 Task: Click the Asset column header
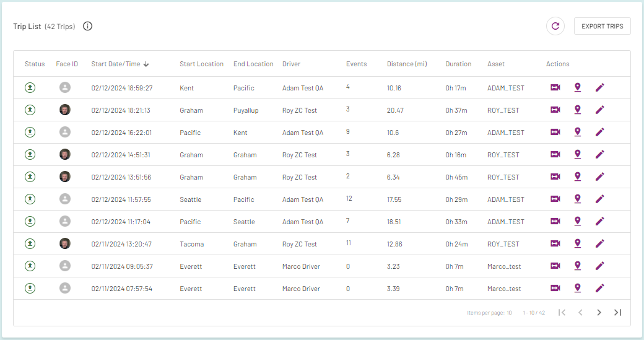pyautogui.click(x=496, y=64)
